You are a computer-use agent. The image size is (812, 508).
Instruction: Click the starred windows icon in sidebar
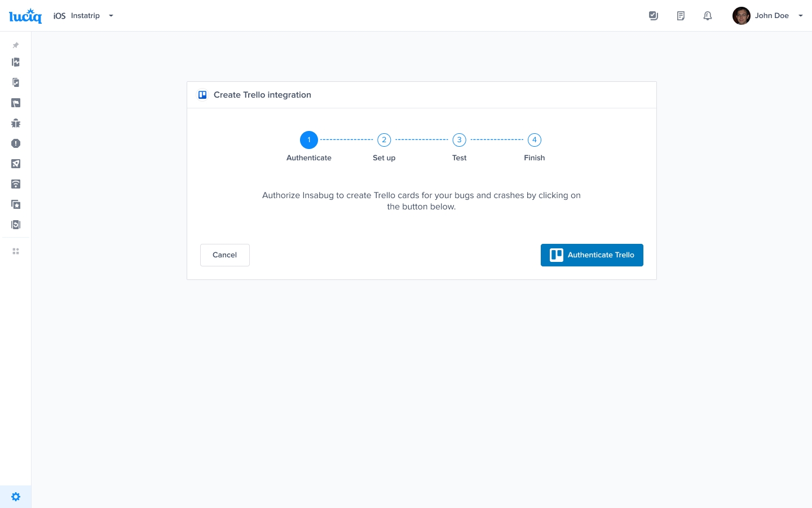click(16, 204)
